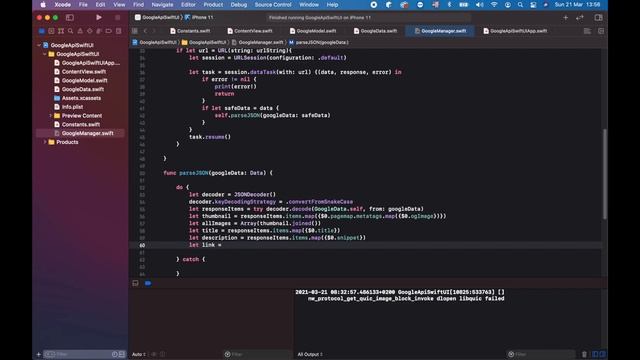This screenshot has height=360, width=640.
Task: Open parseJSON breadcrumb in jump bar
Action: point(319,42)
